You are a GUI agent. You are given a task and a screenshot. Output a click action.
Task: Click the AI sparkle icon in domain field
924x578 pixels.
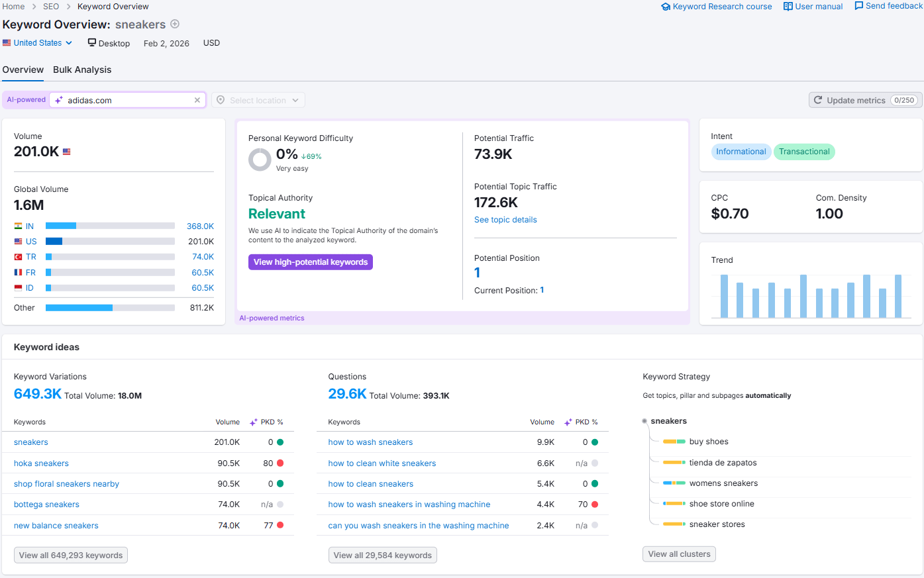[x=59, y=101]
